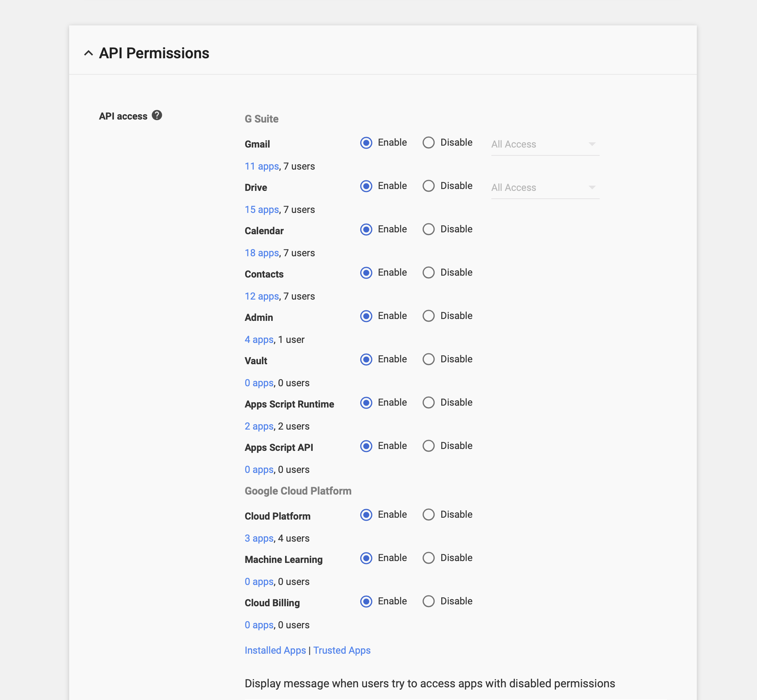Click the API access help icon
The width and height of the screenshot is (757, 700).
point(157,115)
